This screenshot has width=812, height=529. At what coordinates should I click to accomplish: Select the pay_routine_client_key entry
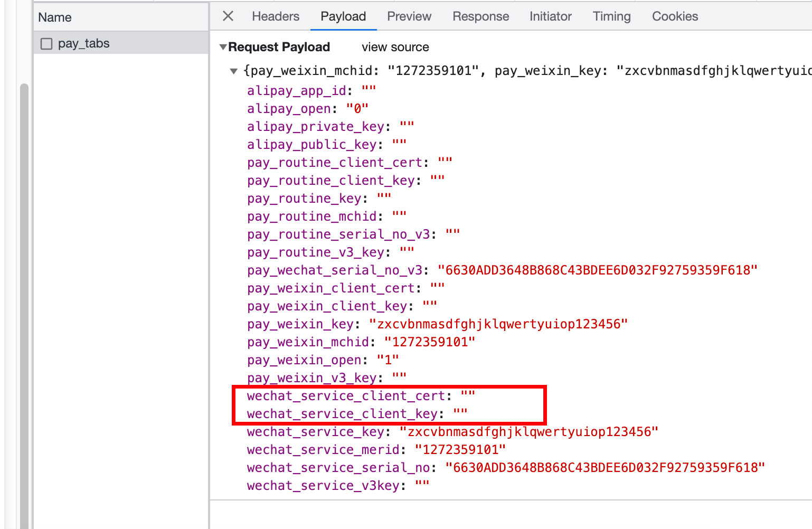click(x=346, y=180)
